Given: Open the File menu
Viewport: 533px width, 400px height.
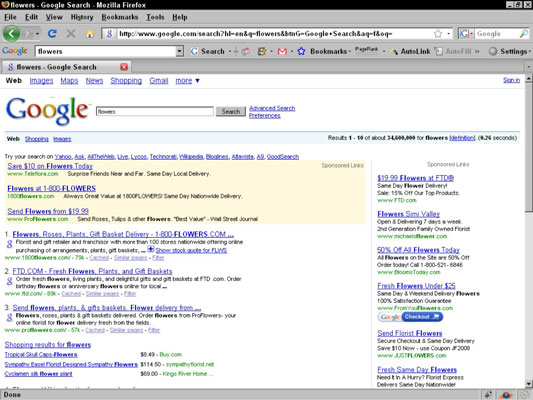Looking at the screenshot, I should [10, 17].
